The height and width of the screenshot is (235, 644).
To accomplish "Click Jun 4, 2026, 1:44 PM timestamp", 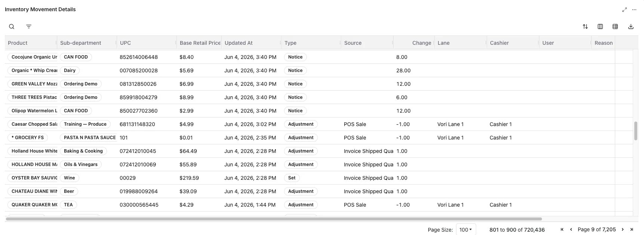I will 250,205.
